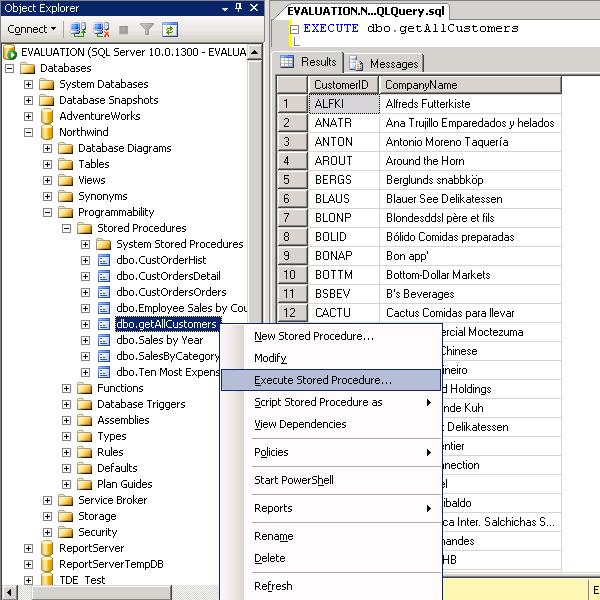Click the Functions folder icon

(x=85, y=388)
